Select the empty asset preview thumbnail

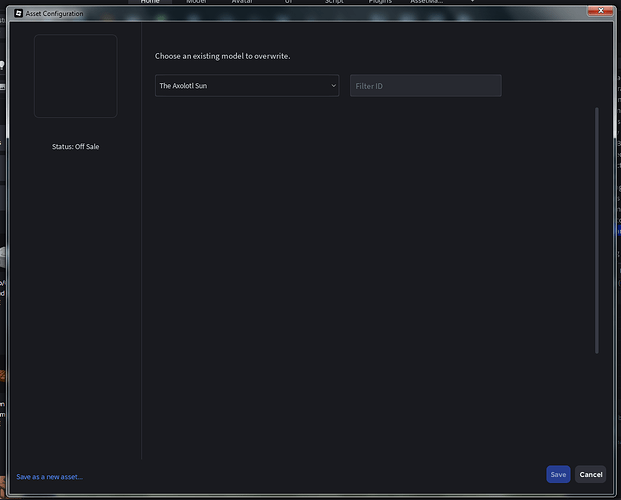(76, 76)
